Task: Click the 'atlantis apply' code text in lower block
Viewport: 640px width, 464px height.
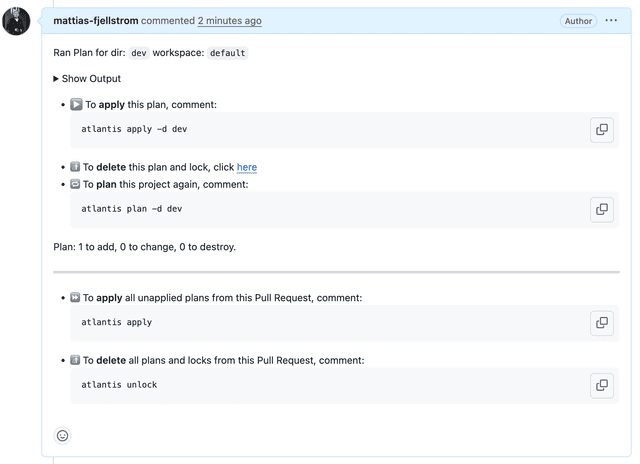Action: 116,322
